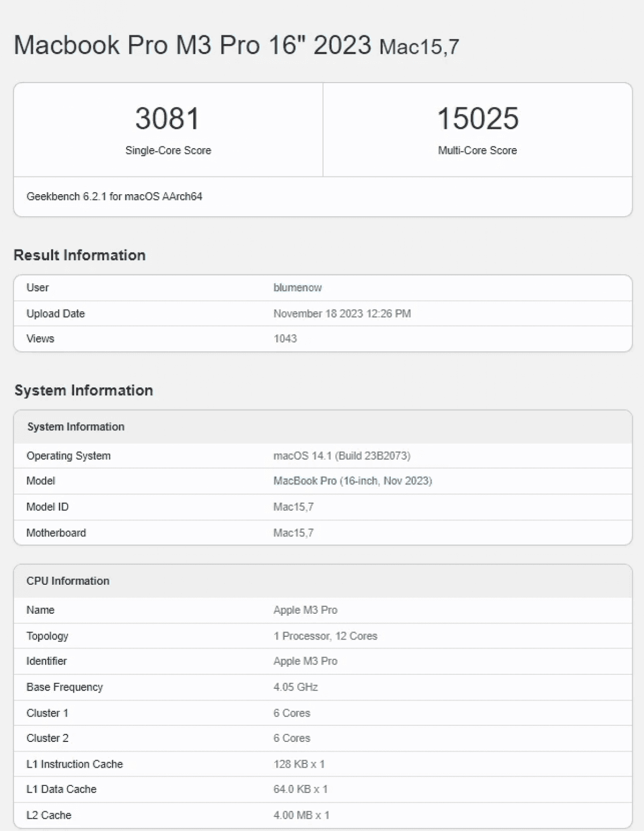Select the views count 1043

pyautogui.click(x=285, y=339)
